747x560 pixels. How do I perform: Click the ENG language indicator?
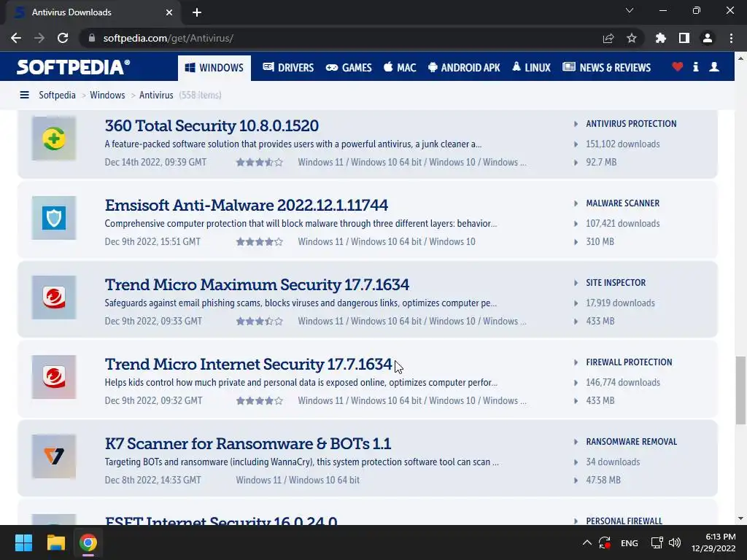click(630, 542)
